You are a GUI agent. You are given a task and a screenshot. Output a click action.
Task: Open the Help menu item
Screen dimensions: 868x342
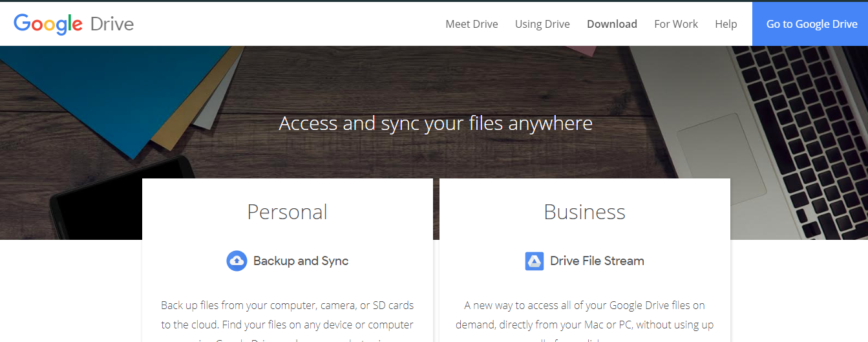pyautogui.click(x=726, y=24)
